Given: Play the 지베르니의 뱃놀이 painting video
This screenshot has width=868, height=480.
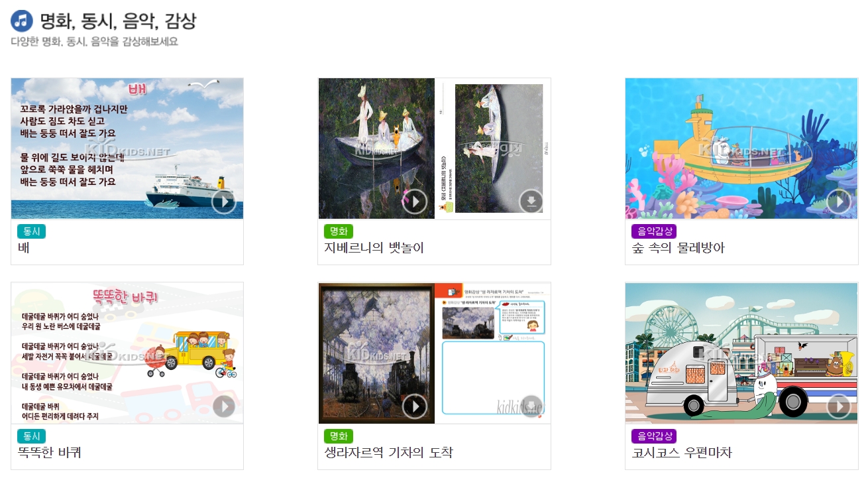Looking at the screenshot, I should click(x=415, y=202).
